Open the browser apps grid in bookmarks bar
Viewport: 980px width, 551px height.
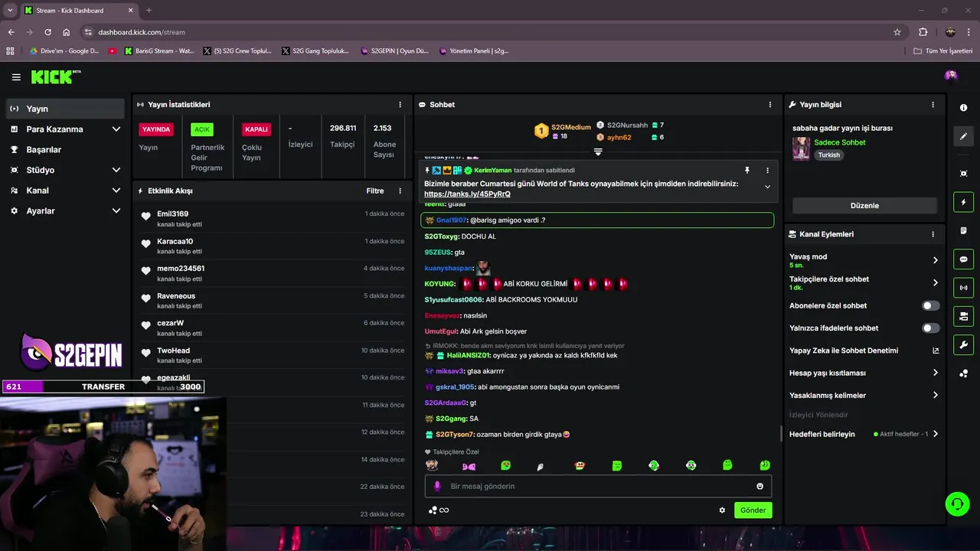pos(10,51)
